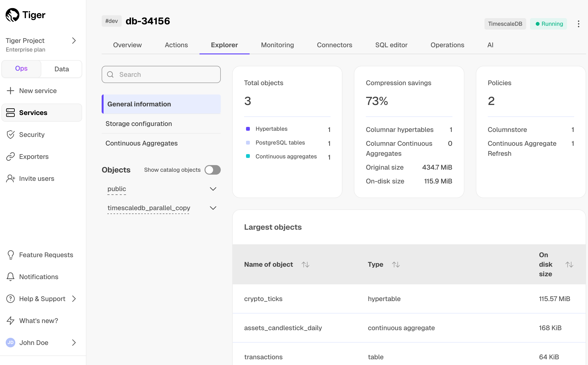Viewport: 588px width, 365px height.
Task: Click the Invite users person icon
Action: click(x=10, y=179)
